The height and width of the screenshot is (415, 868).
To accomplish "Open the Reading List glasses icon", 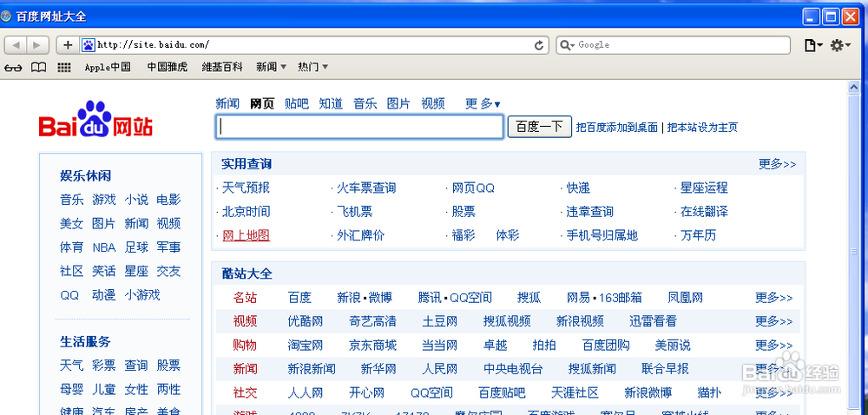I will coord(13,68).
